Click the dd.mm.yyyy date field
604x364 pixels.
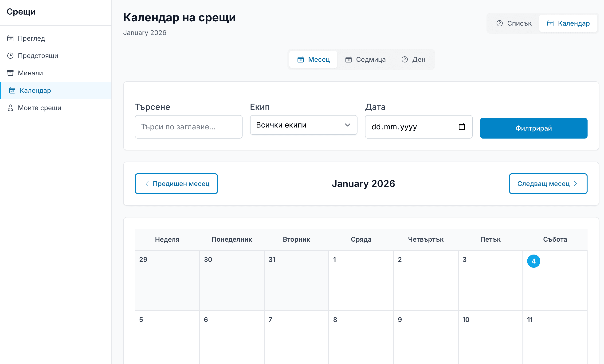[418, 127]
